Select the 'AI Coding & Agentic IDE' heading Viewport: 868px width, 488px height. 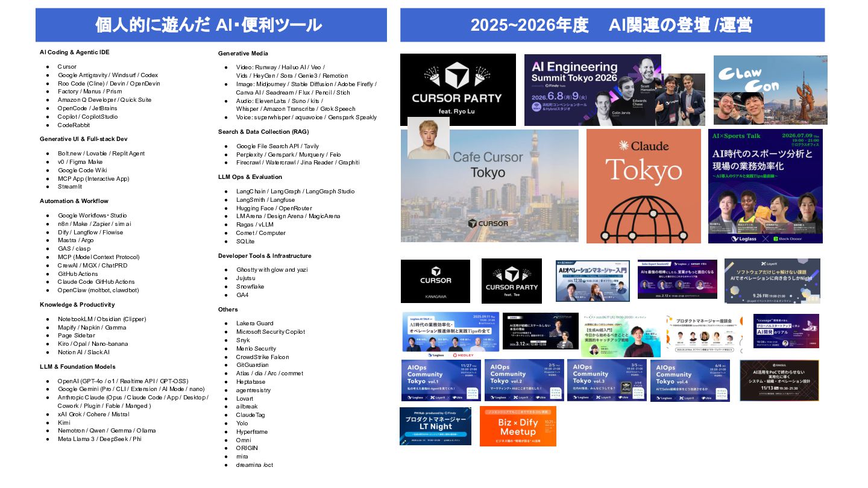click(x=75, y=52)
